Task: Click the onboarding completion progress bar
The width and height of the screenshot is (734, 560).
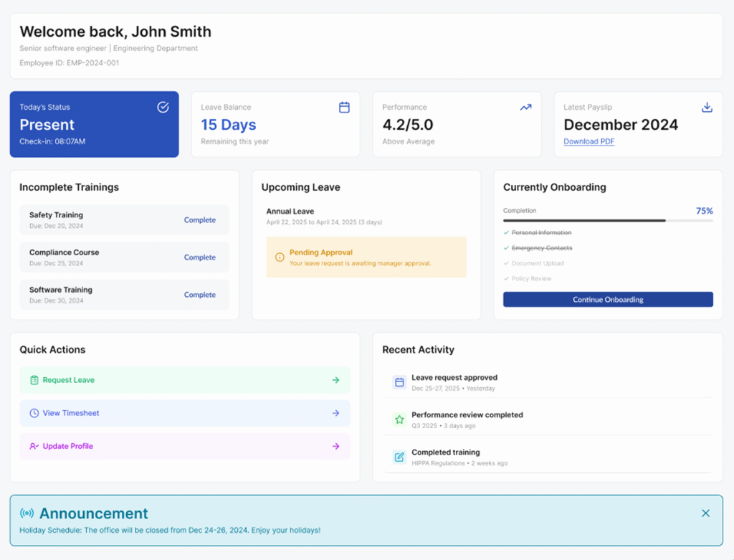Action: coord(608,221)
